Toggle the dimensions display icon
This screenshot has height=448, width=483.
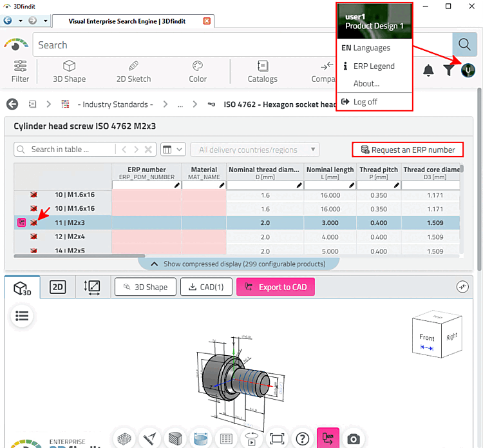pos(200,438)
